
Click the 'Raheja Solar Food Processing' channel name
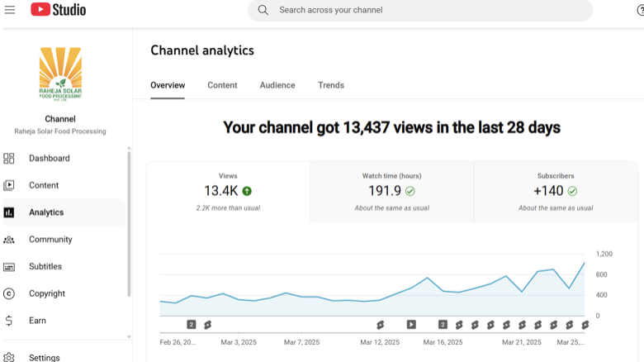(x=60, y=131)
